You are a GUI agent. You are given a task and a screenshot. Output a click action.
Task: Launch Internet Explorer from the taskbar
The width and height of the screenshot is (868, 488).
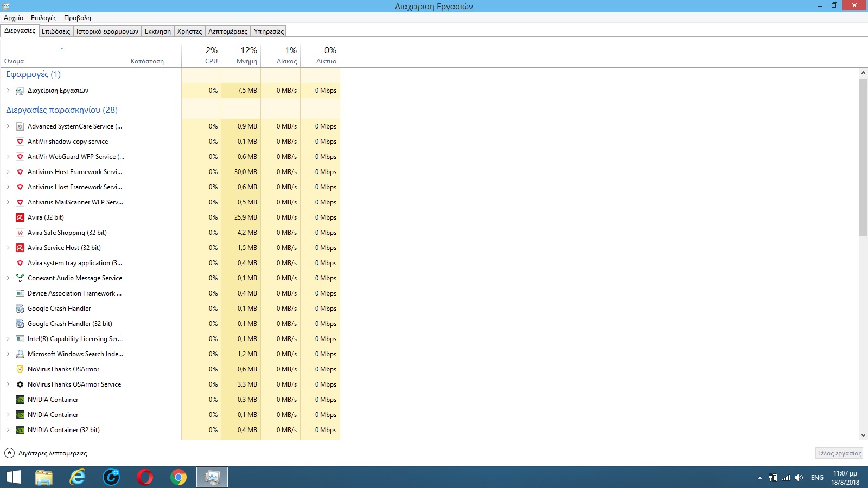(x=78, y=477)
